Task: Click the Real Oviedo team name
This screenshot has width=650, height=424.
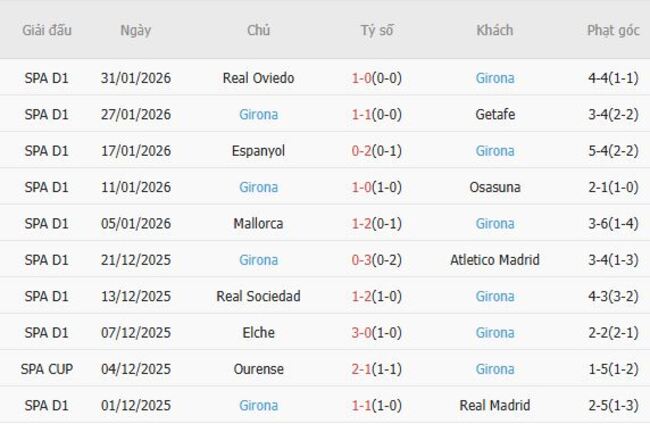Action: [258, 78]
